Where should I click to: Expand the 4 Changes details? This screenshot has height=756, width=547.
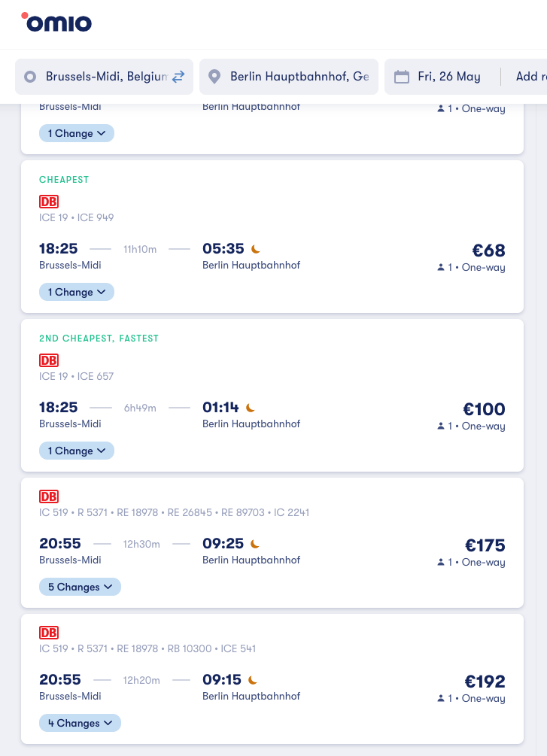[80, 723]
